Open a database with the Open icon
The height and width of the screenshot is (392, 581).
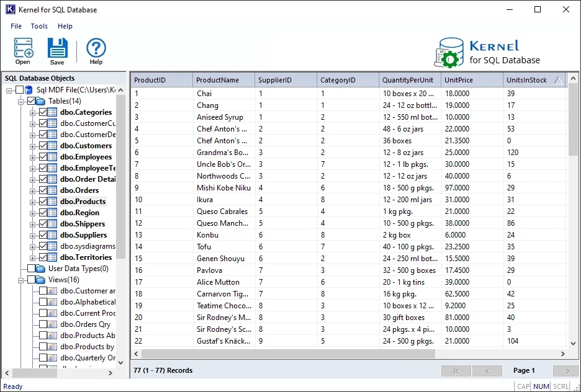tap(23, 48)
